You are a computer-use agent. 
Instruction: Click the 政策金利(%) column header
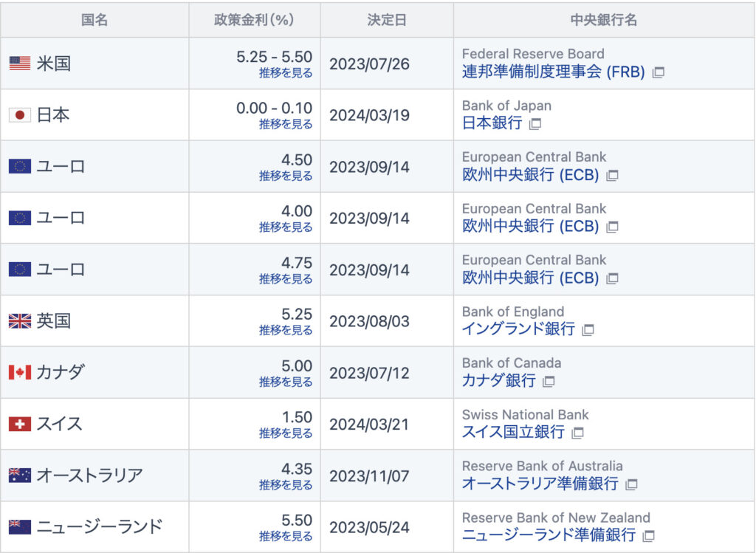click(254, 20)
